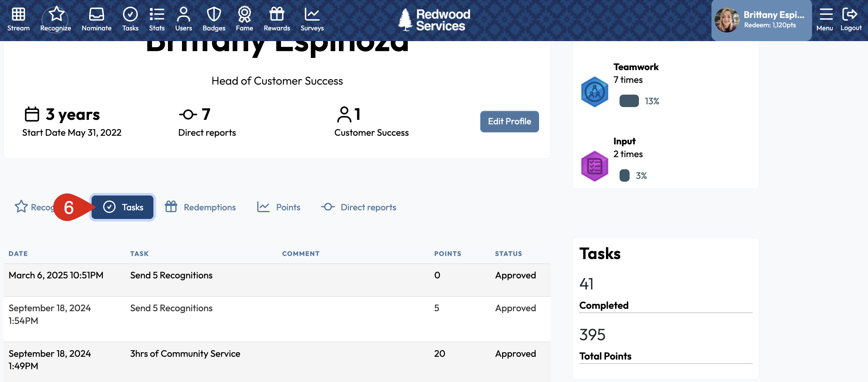Switch to the Points tab
The height and width of the screenshot is (382, 868).
(279, 207)
